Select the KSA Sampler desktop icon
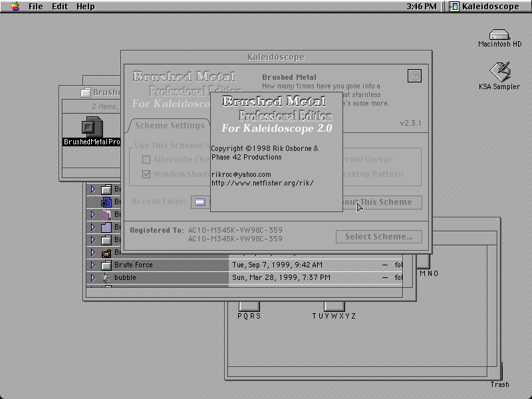Viewport: 532px width, 399px height. (x=500, y=72)
